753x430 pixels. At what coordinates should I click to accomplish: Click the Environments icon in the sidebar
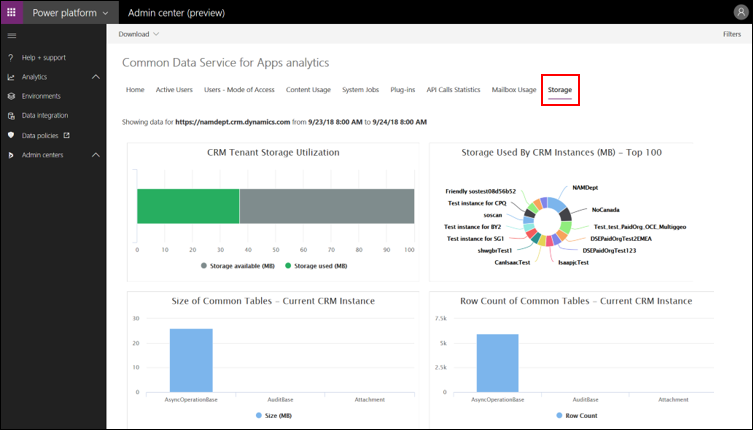[11, 96]
